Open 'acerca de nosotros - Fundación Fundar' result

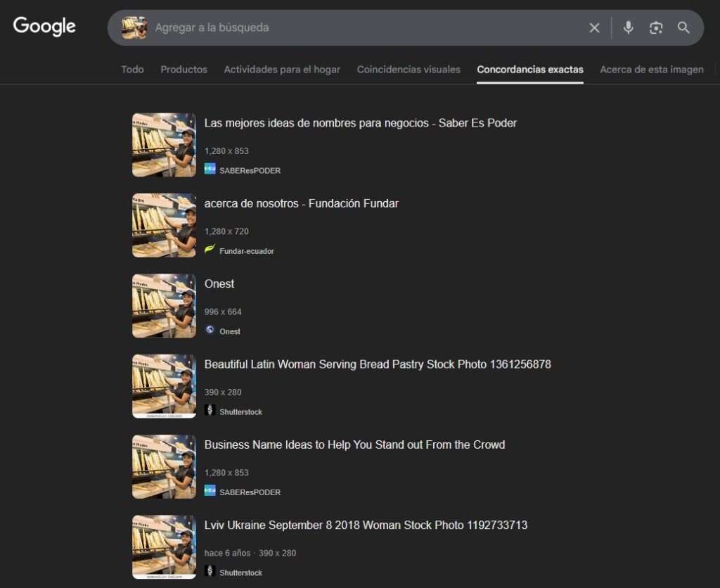point(301,203)
